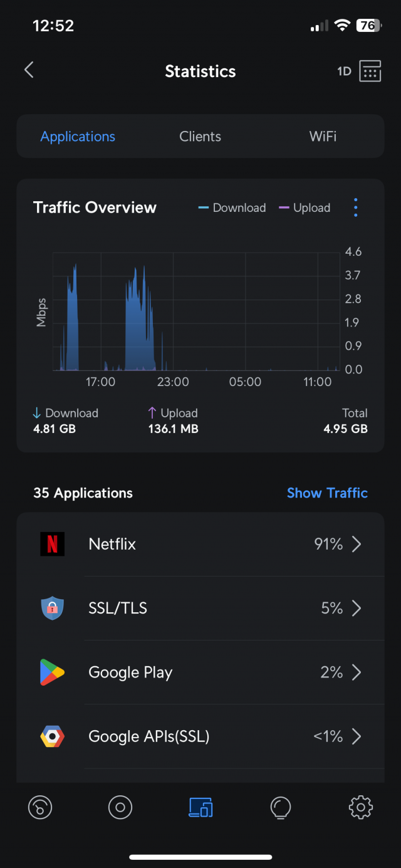401x868 pixels.
Task: Tap the traffic chart spike near 17:00
Action: coord(73,316)
